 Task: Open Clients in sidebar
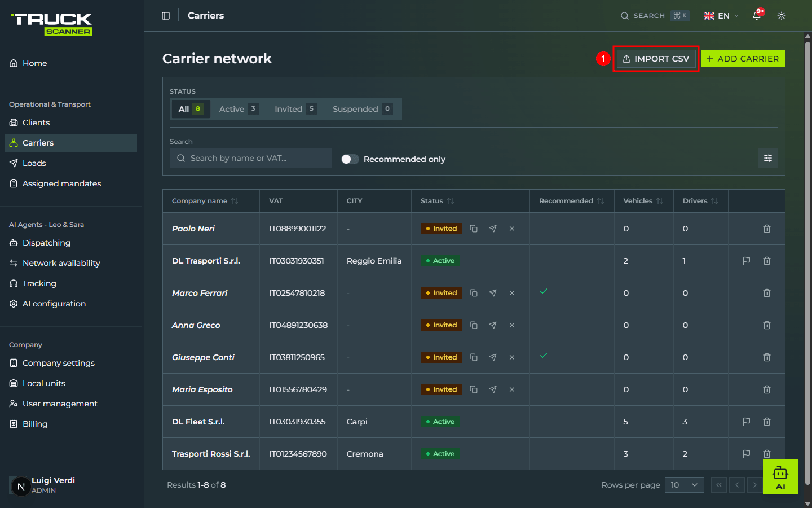tap(70, 122)
